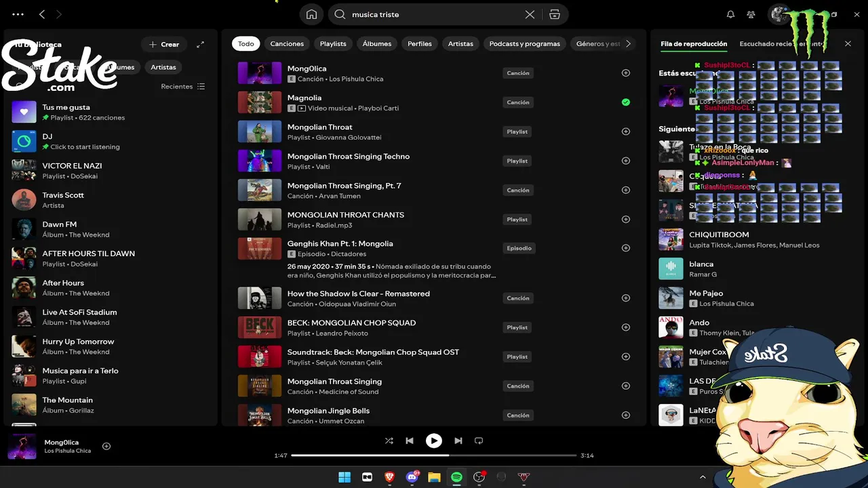The image size is (868, 488).
Task: Skip to the next track
Action: pyautogui.click(x=458, y=441)
